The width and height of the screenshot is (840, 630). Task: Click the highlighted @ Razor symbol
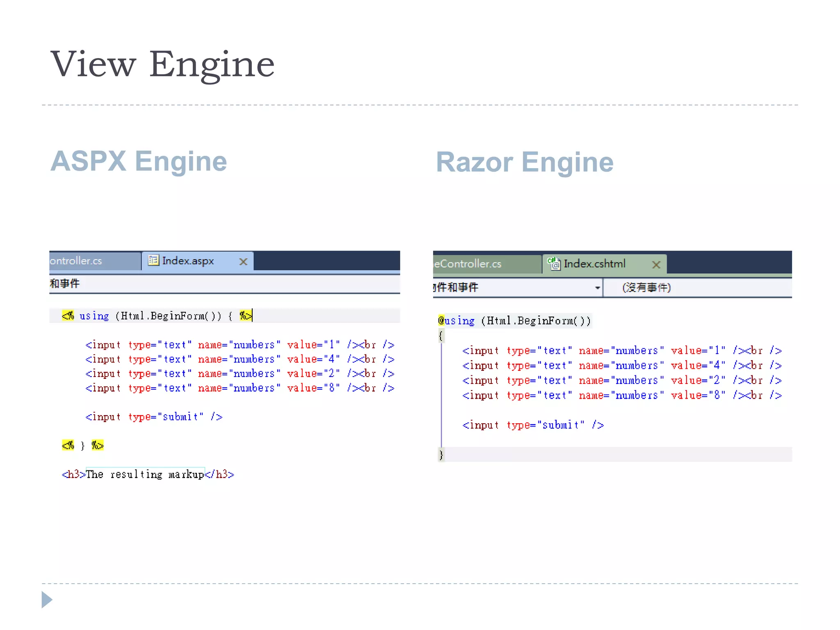[x=441, y=320]
